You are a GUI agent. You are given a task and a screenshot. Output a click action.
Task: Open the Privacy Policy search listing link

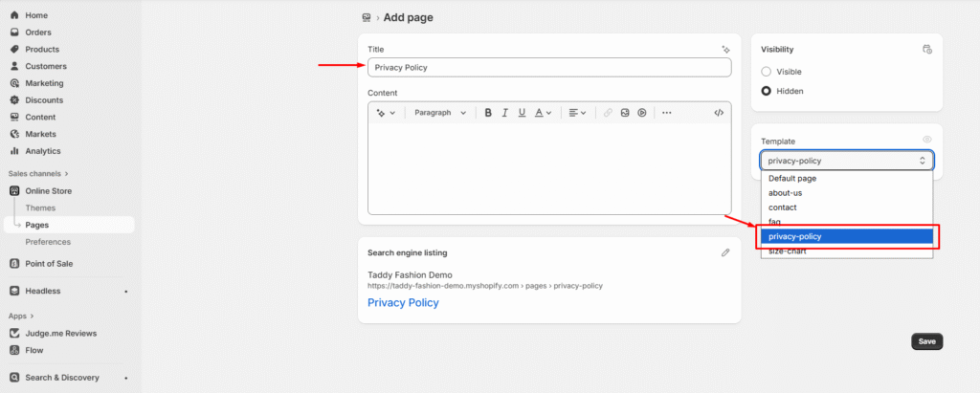click(403, 302)
